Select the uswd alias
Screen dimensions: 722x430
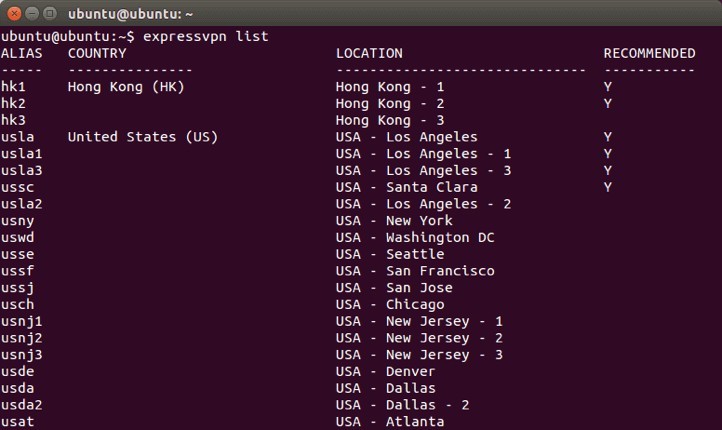coord(17,238)
